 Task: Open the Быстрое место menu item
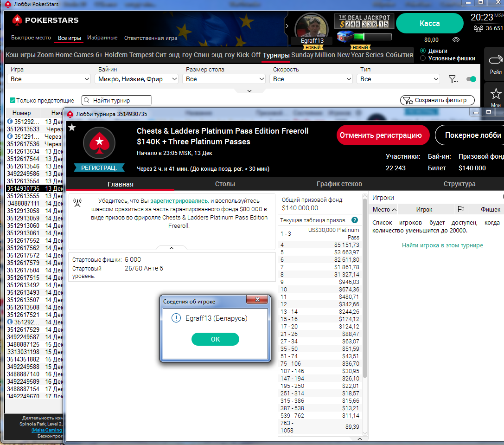(31, 38)
